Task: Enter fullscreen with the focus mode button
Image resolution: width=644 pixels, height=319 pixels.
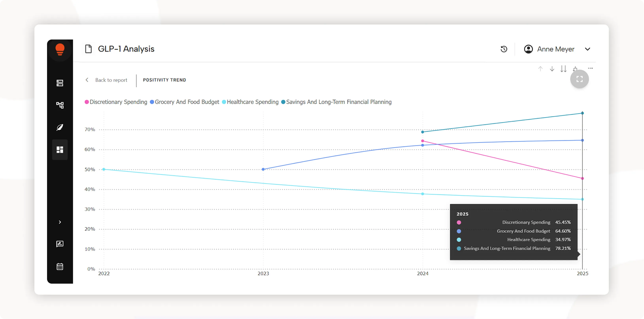Action: tap(580, 79)
